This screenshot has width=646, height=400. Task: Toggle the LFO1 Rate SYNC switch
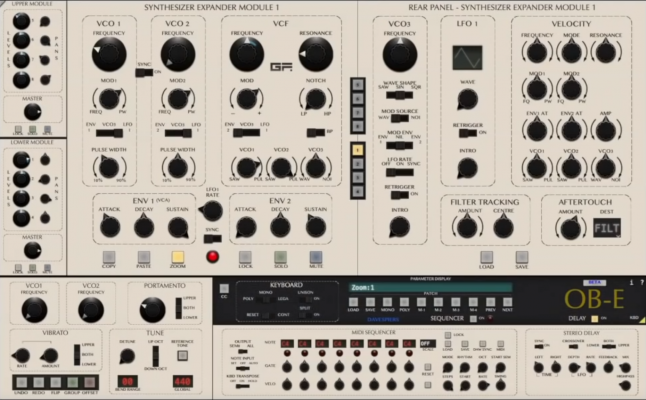click(213, 239)
